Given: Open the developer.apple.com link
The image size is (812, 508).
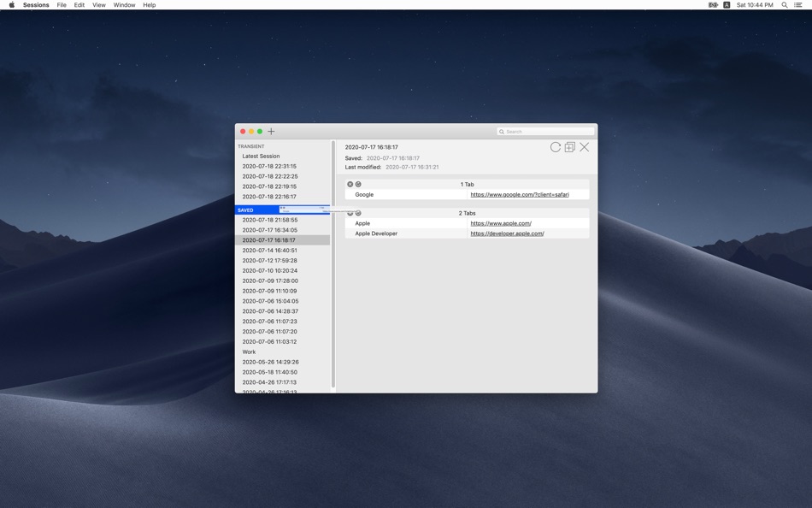Looking at the screenshot, I should click(x=507, y=233).
